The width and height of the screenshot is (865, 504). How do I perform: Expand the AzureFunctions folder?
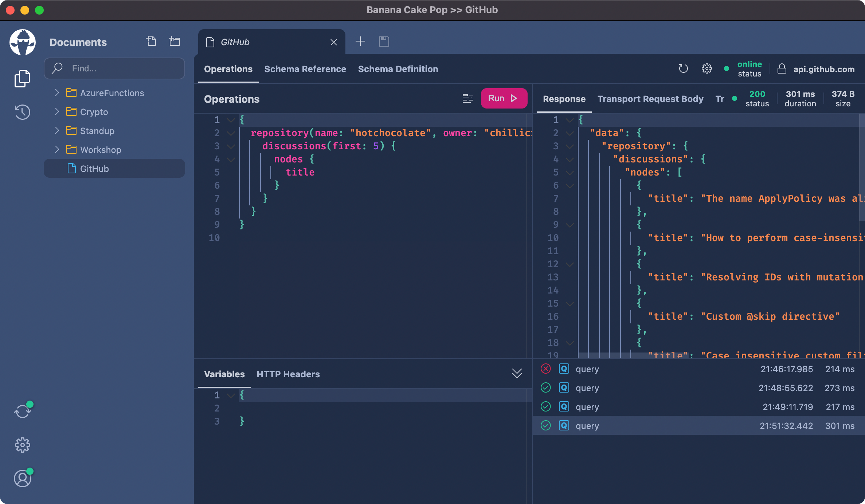coord(57,93)
